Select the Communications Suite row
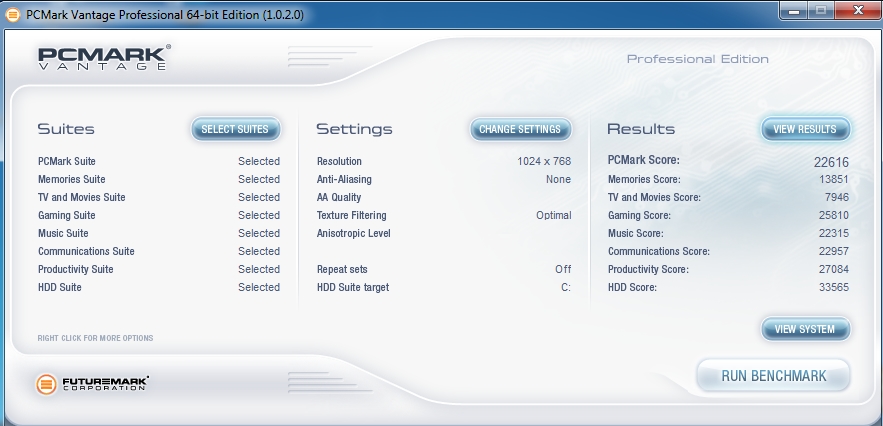883x426 pixels. tap(159, 251)
